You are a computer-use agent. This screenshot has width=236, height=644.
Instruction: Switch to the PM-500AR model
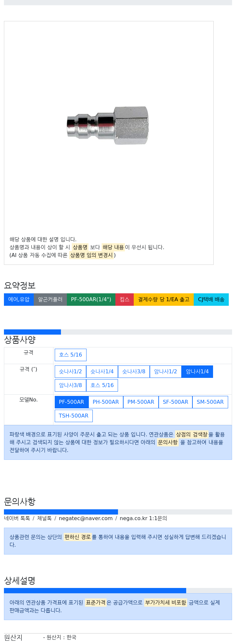[141, 402]
